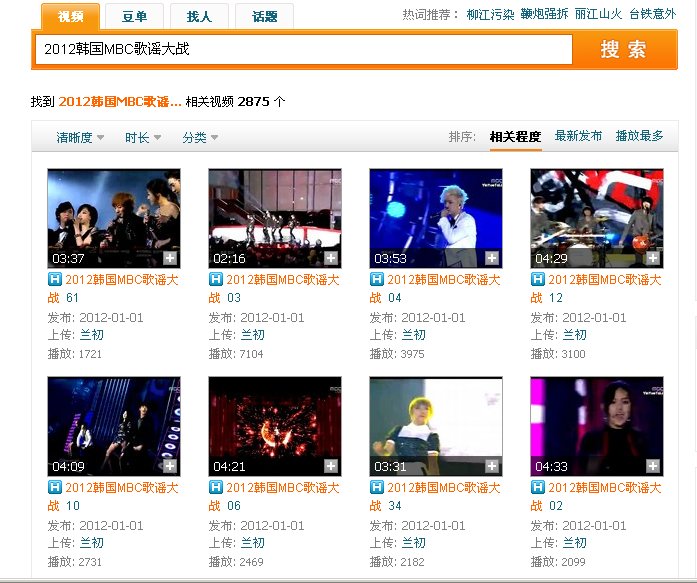This screenshot has height=583, width=697.
Task: Click the HD badge icon beside video 10
Action: point(54,487)
